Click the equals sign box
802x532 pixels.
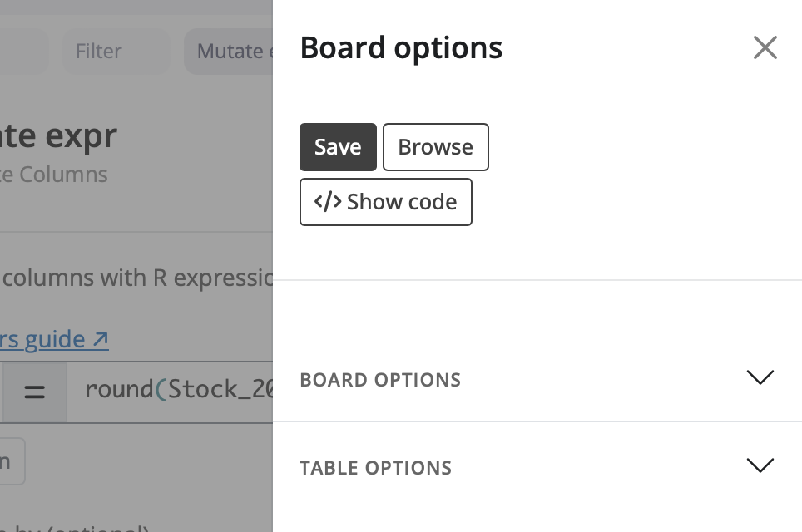pyautogui.click(x=34, y=391)
